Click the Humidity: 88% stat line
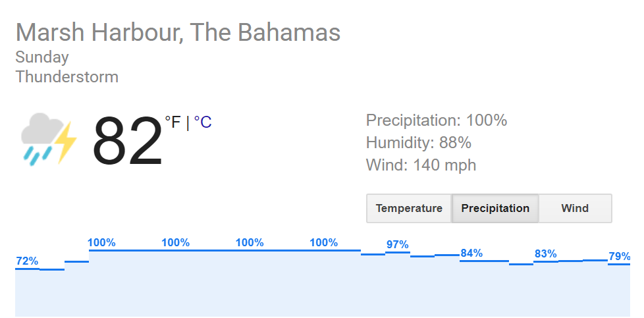Screen dimensions: 644x318 pyautogui.click(x=419, y=143)
